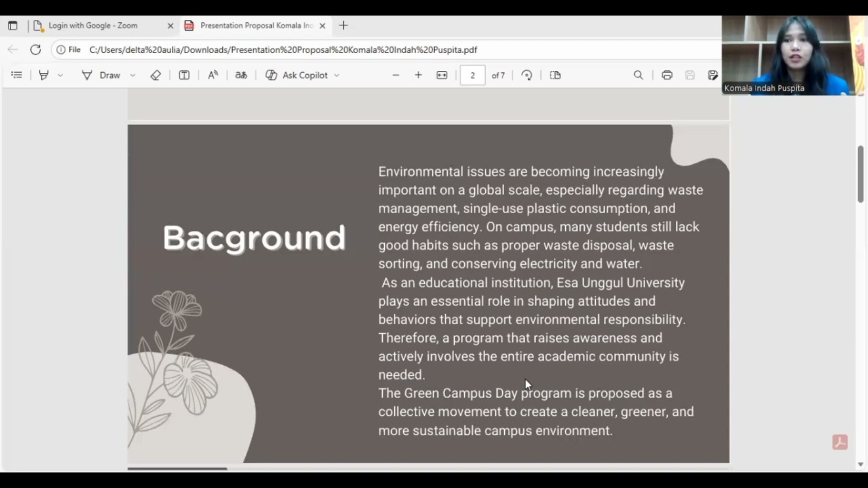Zoom out of the PDF
Screen dimensions: 868x488
(x=396, y=75)
